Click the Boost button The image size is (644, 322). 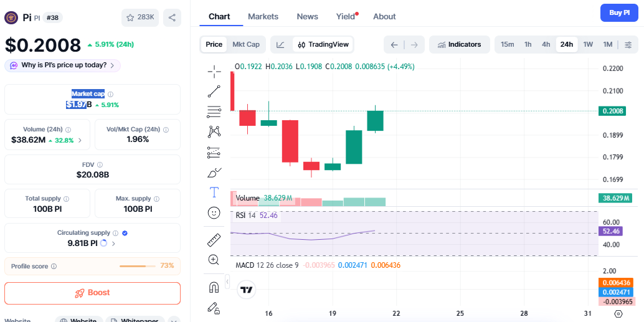[x=92, y=293]
